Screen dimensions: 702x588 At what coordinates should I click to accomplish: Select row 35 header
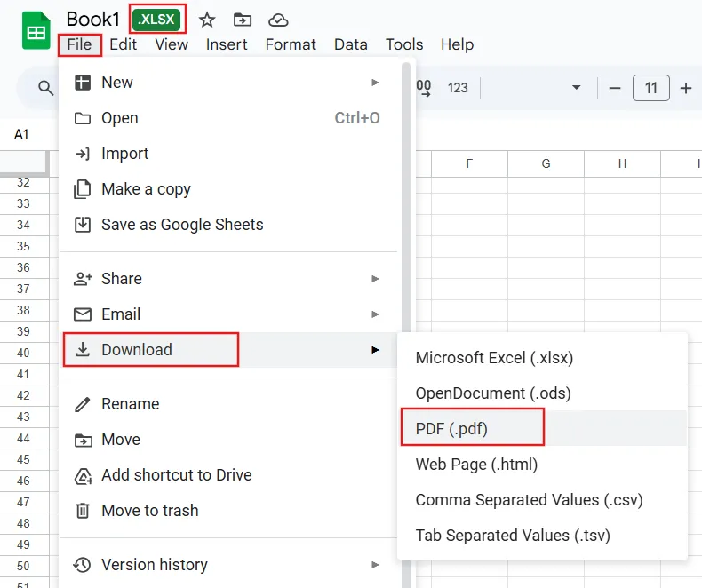point(24,246)
